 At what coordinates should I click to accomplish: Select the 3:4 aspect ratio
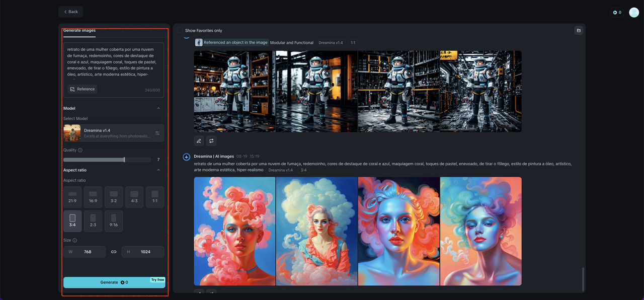pyautogui.click(x=72, y=221)
